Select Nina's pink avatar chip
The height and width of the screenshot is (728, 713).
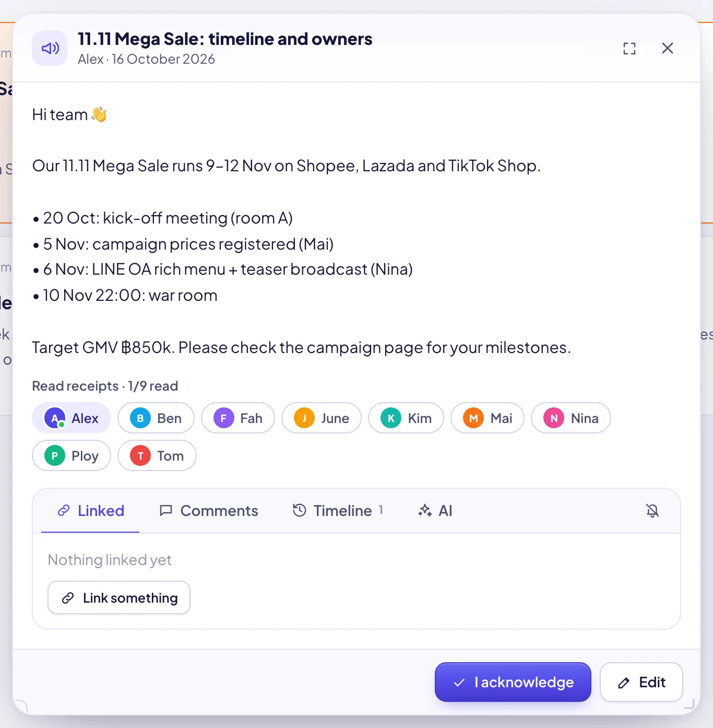(x=571, y=418)
